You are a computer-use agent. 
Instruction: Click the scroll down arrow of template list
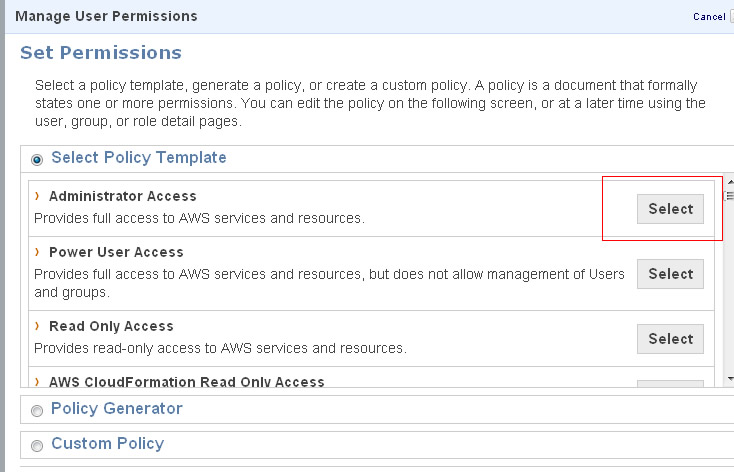click(x=729, y=379)
